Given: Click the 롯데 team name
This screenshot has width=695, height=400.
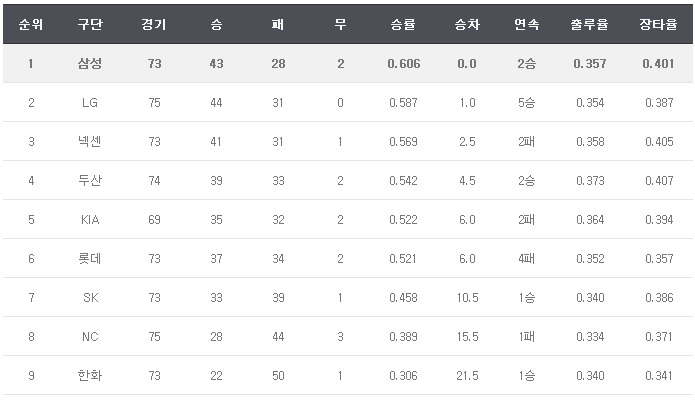Looking at the screenshot, I should pyautogui.click(x=90, y=258).
